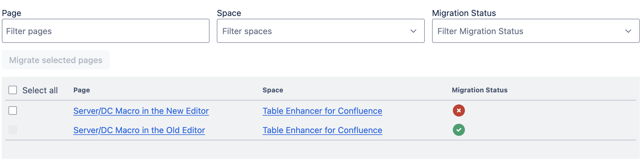Click the Space column header in the table
644x163 pixels.
tap(273, 90)
